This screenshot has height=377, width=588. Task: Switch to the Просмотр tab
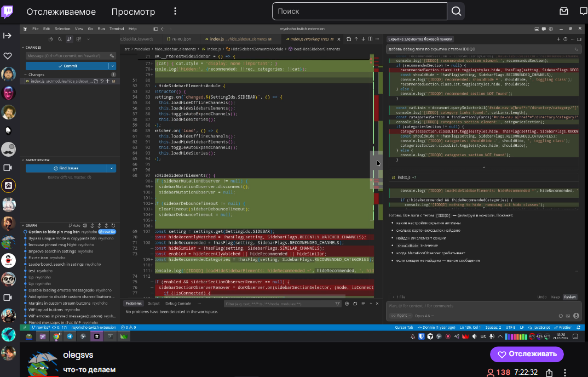[133, 12]
